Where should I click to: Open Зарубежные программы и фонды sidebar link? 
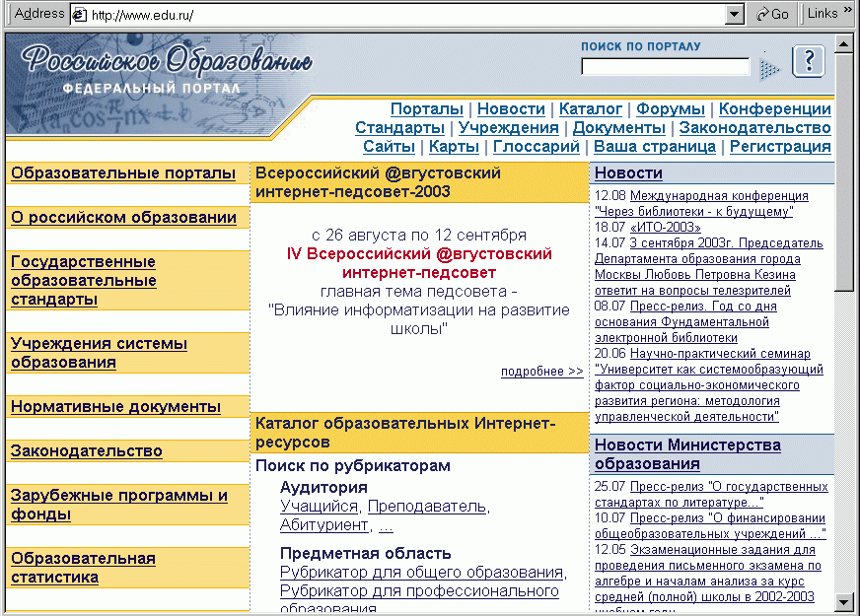tap(119, 505)
